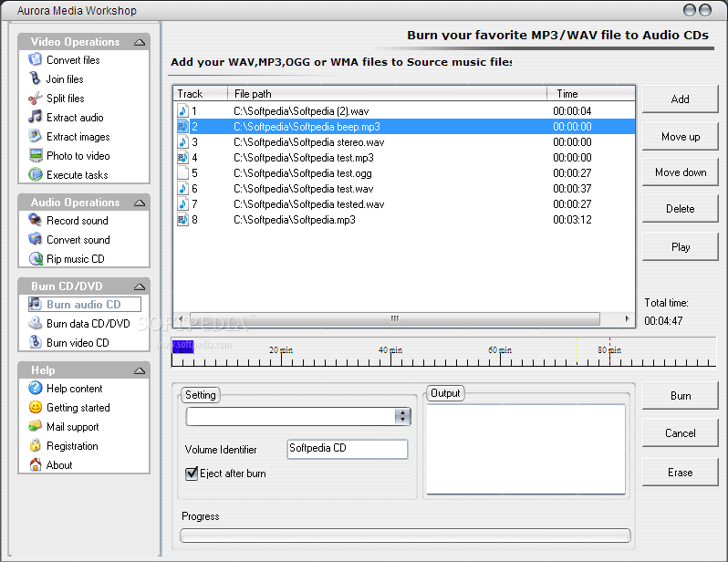
Task: Select row Softpedia (2).wav
Action: coord(404,111)
